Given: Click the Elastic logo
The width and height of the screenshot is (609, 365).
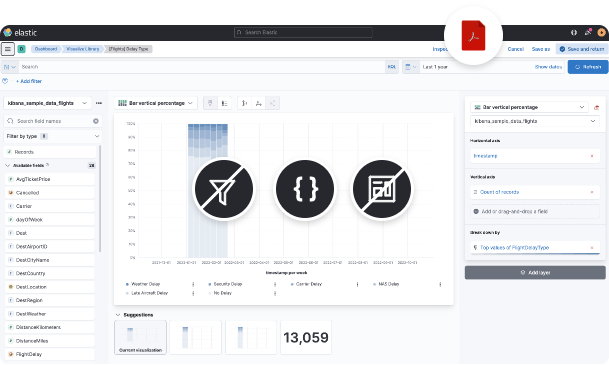Looking at the screenshot, I should pos(8,32).
